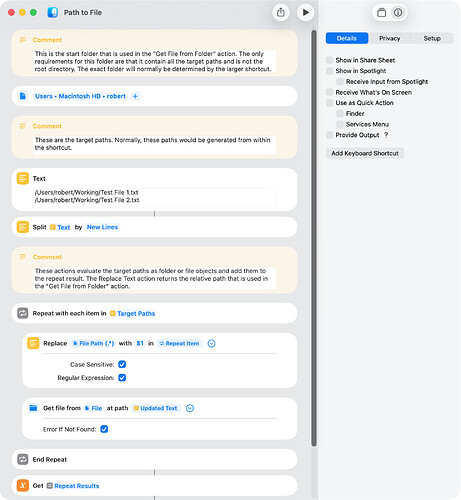This screenshot has width=461, height=500.
Task: Click the file icon in Users folder action
Action: (23, 96)
